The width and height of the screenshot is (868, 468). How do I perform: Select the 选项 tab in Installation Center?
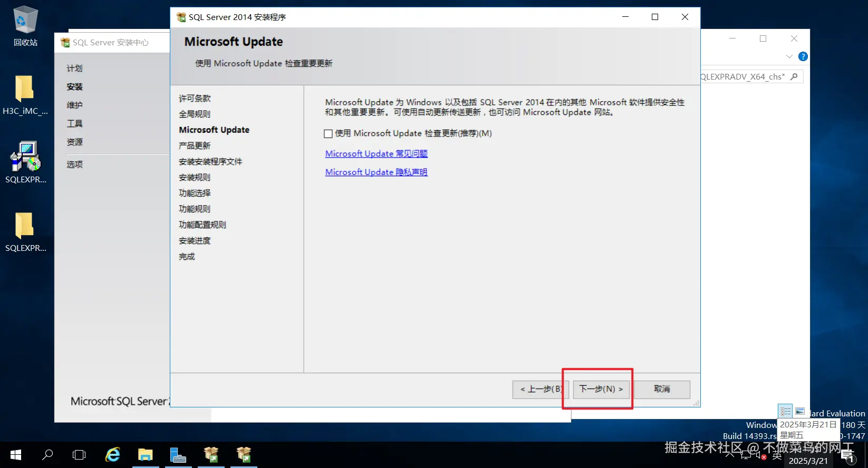point(74,164)
